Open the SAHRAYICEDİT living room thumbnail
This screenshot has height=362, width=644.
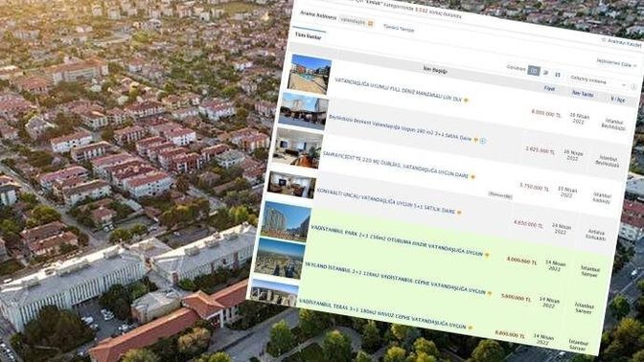pyautogui.click(x=298, y=147)
